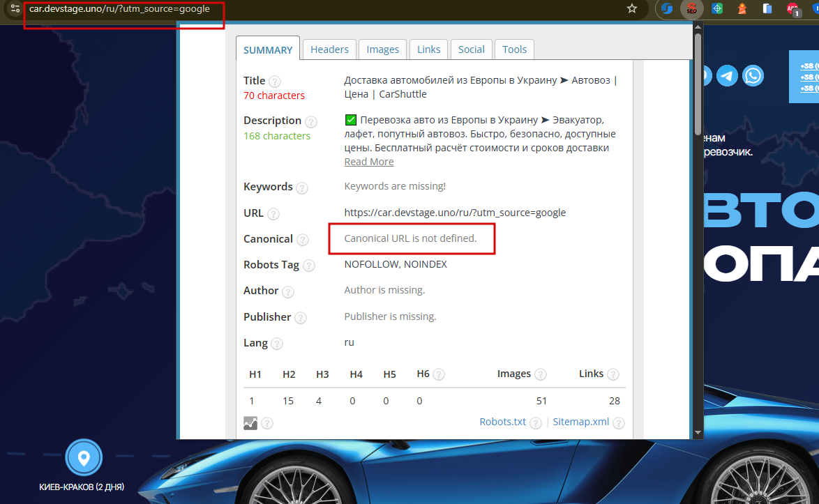819x504 pixels.
Task: Click the site info icon in address bar
Action: pyautogui.click(x=15, y=9)
